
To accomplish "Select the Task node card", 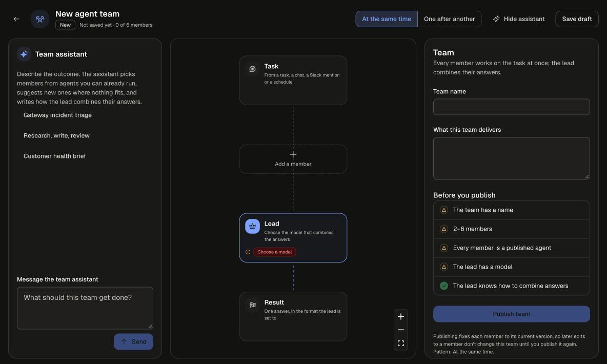I will (293, 80).
